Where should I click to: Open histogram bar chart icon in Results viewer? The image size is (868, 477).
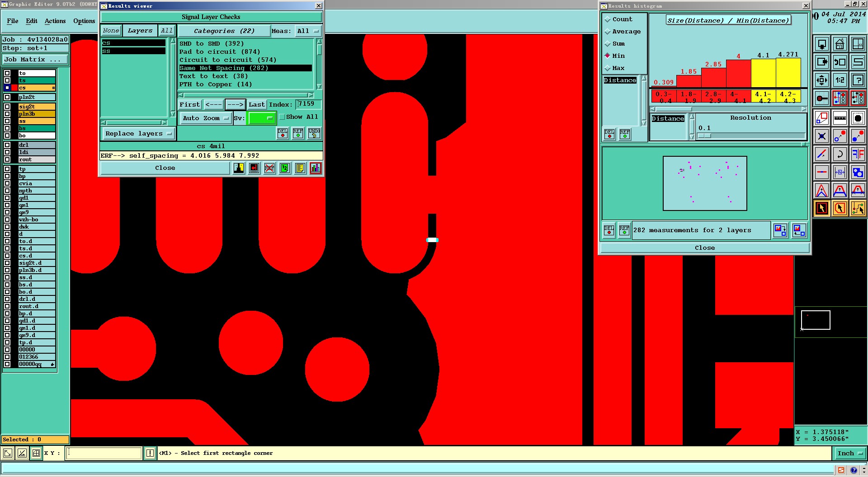click(x=316, y=168)
